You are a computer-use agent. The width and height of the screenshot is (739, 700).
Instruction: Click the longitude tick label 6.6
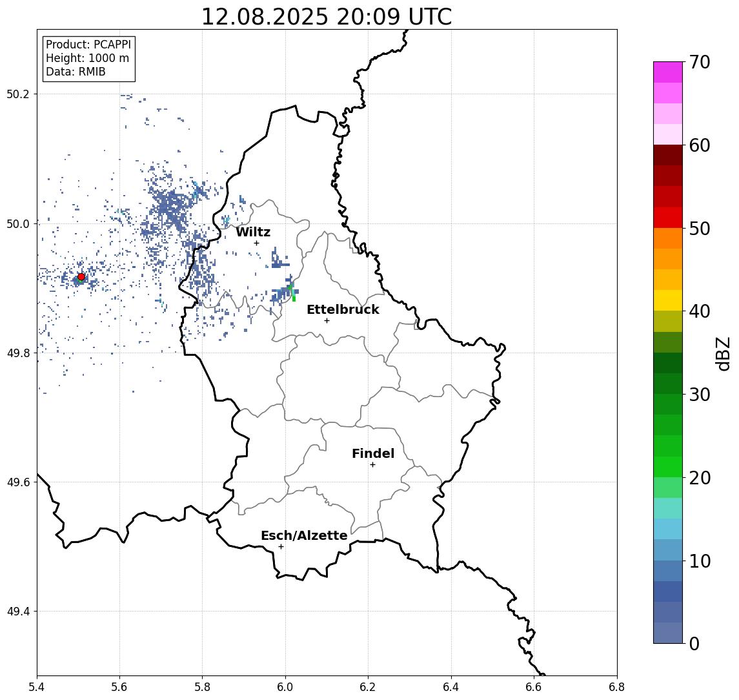click(534, 687)
